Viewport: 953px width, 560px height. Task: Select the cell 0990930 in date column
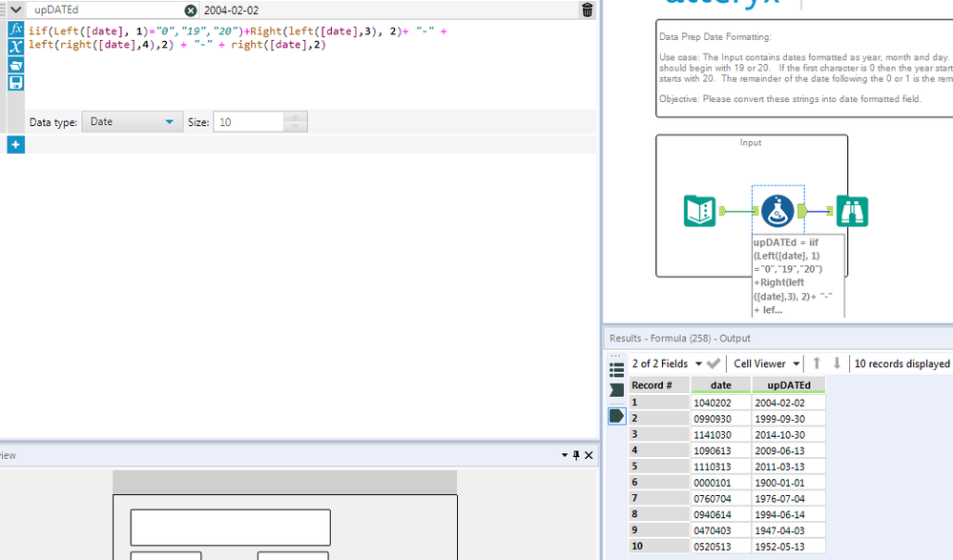pyautogui.click(x=721, y=418)
